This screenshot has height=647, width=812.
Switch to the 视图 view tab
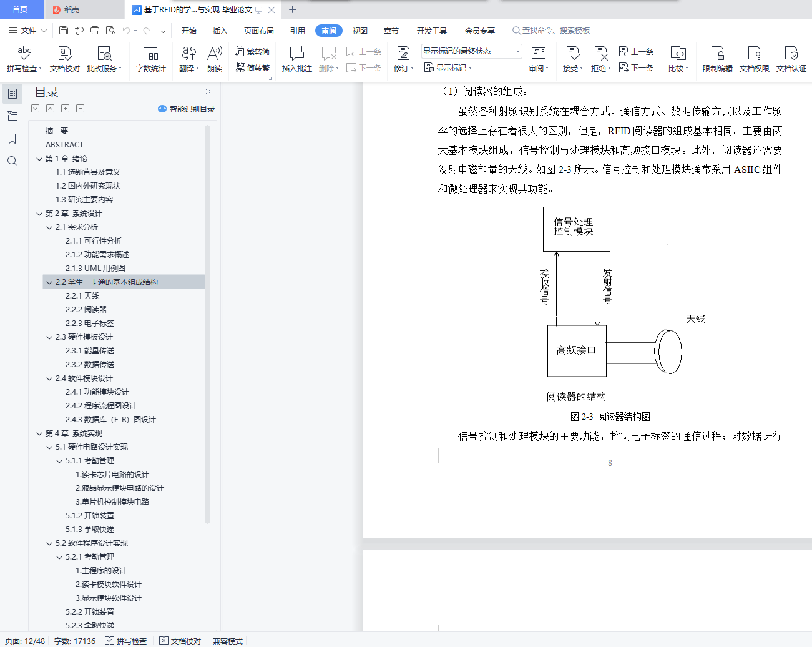tap(360, 31)
